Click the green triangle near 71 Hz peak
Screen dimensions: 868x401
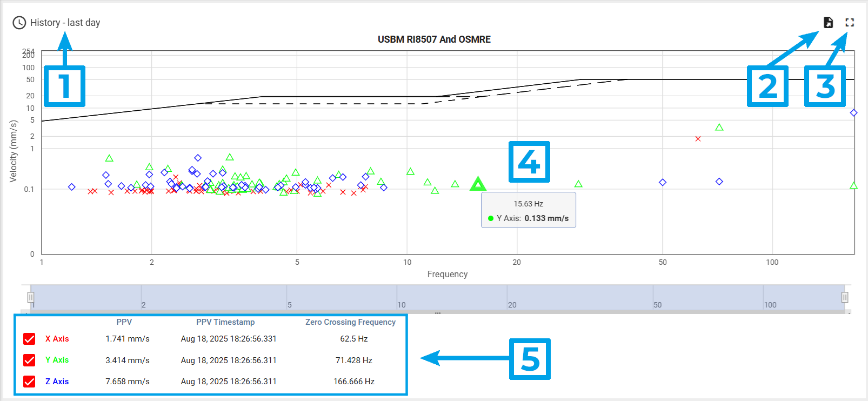pos(719,128)
